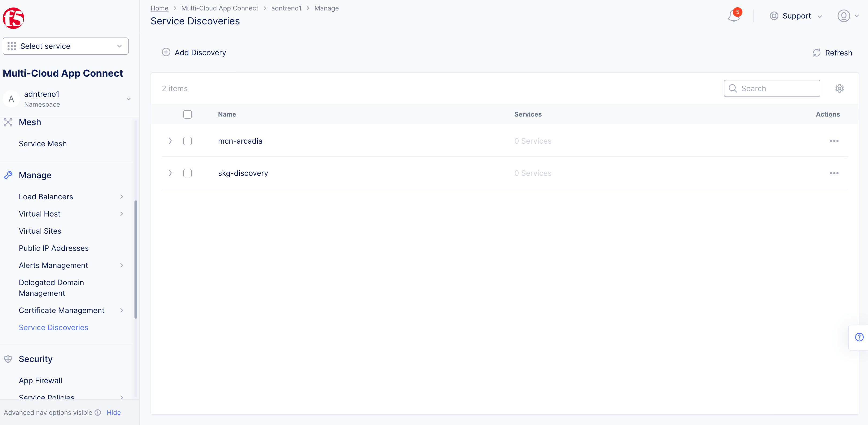868x425 pixels.
Task: Open the Actions menu for skg-discovery
Action: [x=834, y=173]
